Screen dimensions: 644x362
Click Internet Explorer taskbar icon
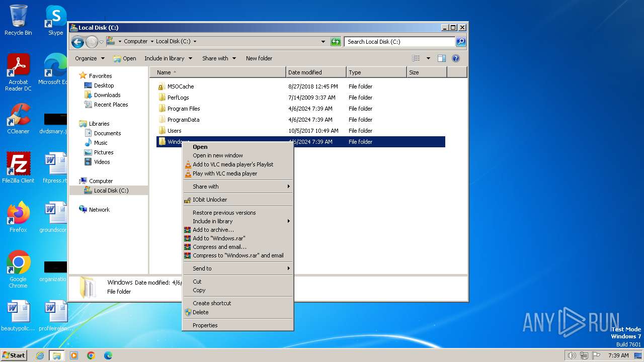tap(40, 355)
